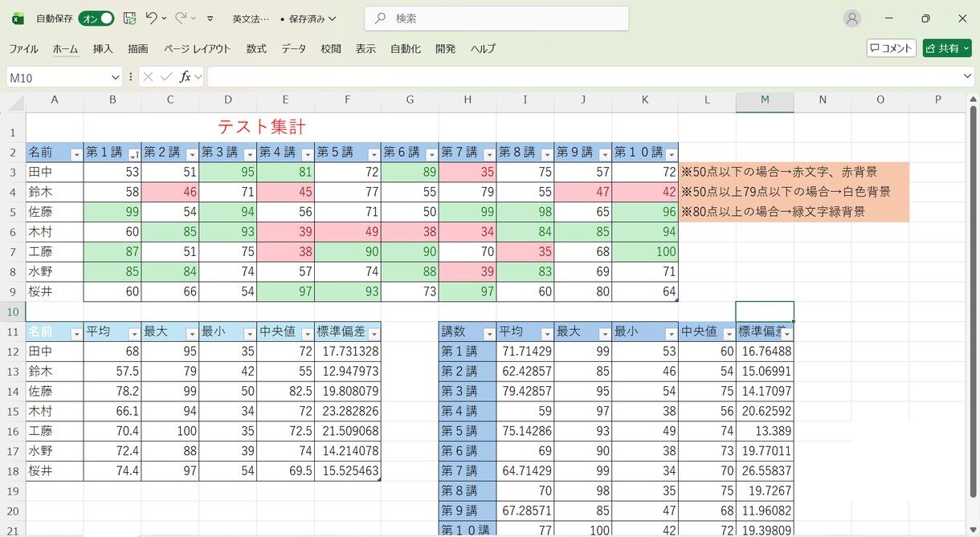
Task: Click the テスト集計 title cell
Action: point(261,127)
